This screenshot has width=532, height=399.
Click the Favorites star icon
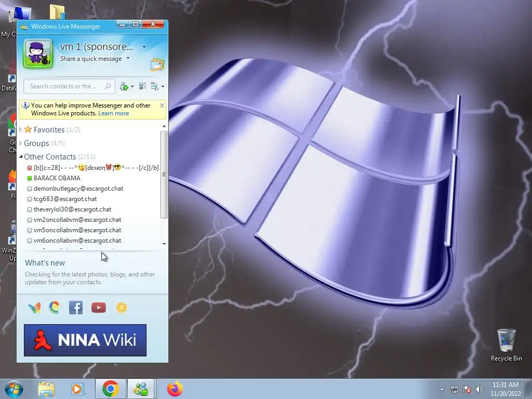click(28, 129)
